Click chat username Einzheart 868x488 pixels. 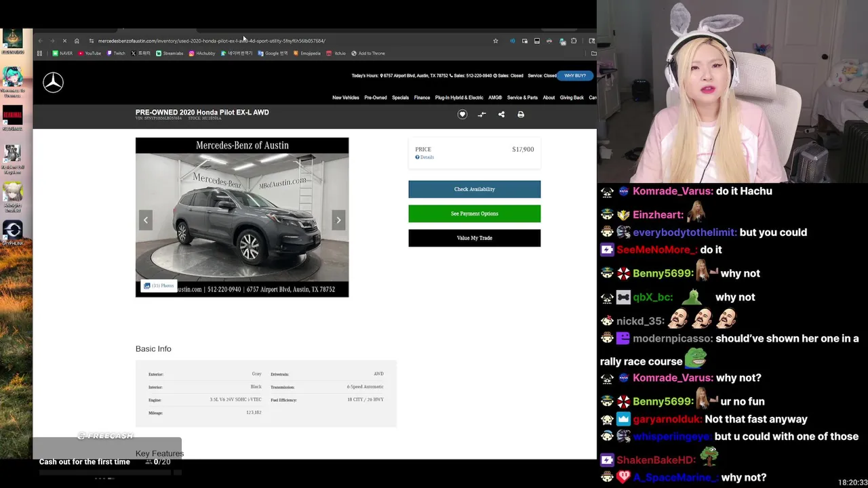658,215
